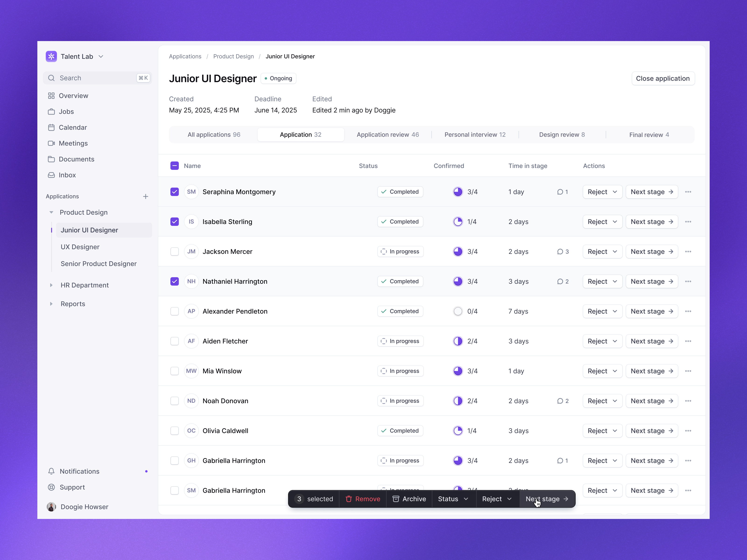Screen dimensions: 747x560
Task: Open Calendar from the sidebar
Action: pyautogui.click(x=73, y=127)
